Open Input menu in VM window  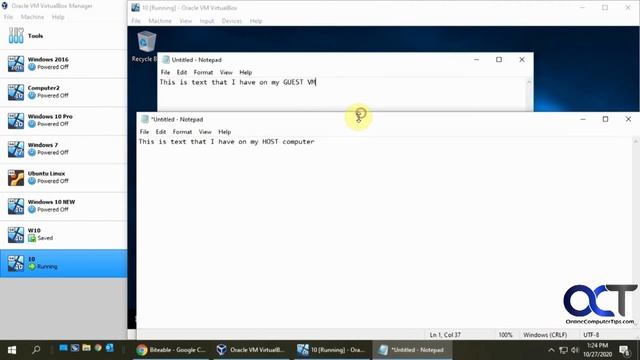coord(207,21)
